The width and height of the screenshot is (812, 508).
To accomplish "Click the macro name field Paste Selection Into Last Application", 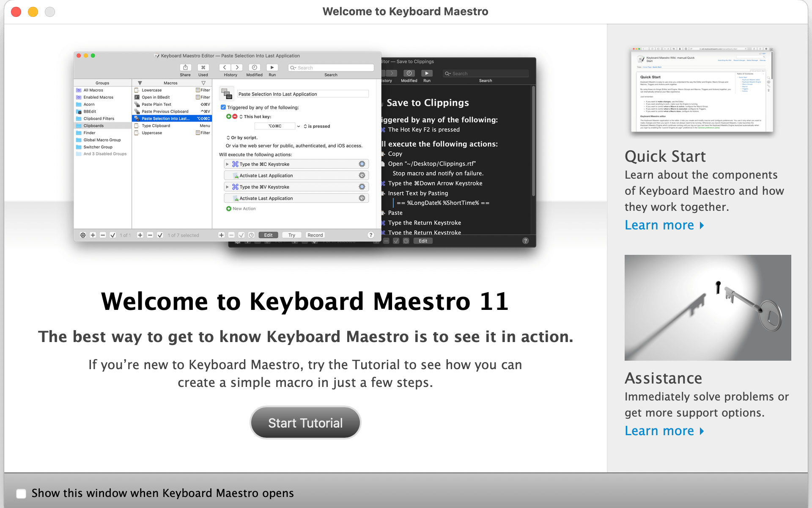I will pos(303,94).
